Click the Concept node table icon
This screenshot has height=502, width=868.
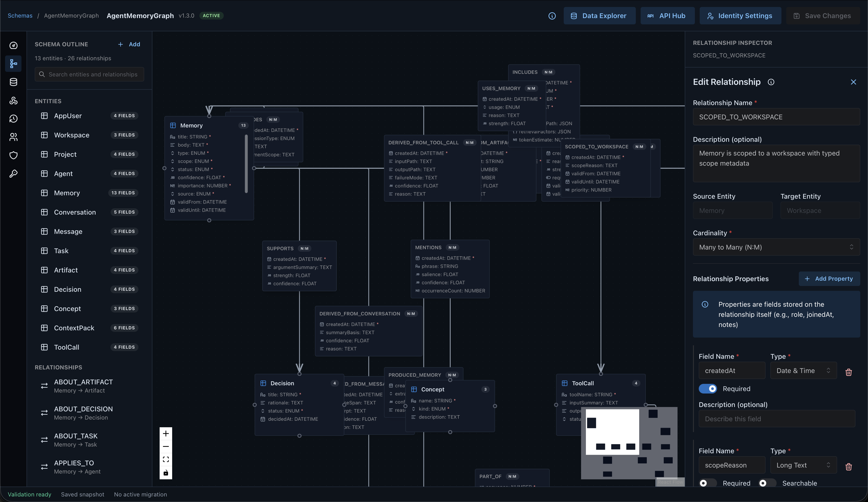[x=414, y=389]
